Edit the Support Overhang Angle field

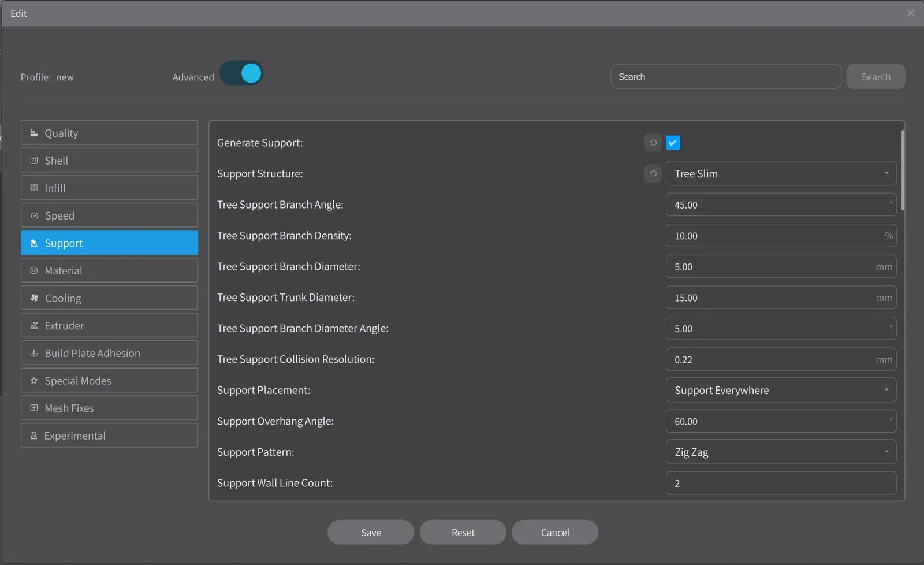click(781, 421)
